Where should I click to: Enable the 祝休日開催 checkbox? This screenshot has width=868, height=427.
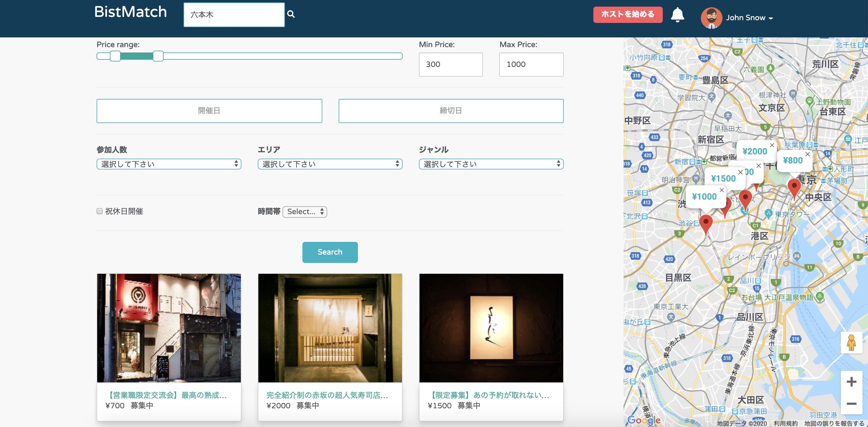pos(99,211)
